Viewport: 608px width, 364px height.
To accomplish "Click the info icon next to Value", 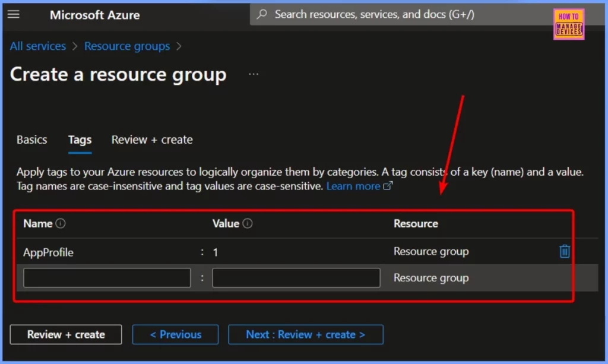I will (x=248, y=224).
